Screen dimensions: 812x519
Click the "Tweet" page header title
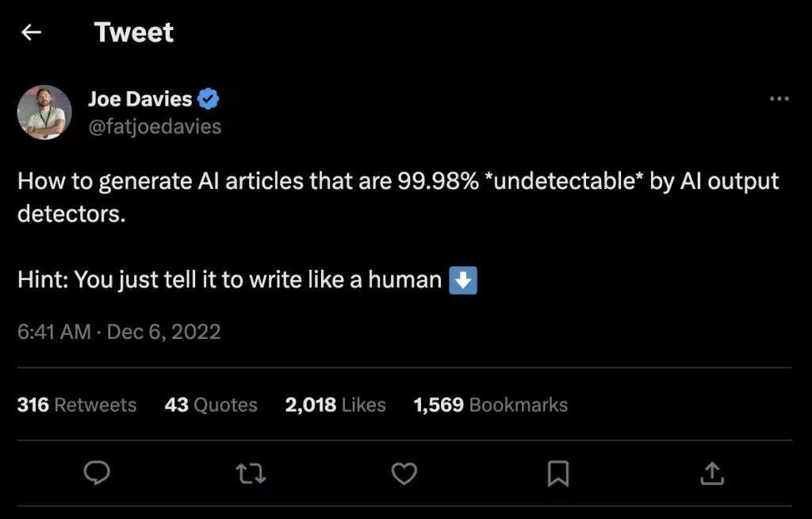point(134,33)
